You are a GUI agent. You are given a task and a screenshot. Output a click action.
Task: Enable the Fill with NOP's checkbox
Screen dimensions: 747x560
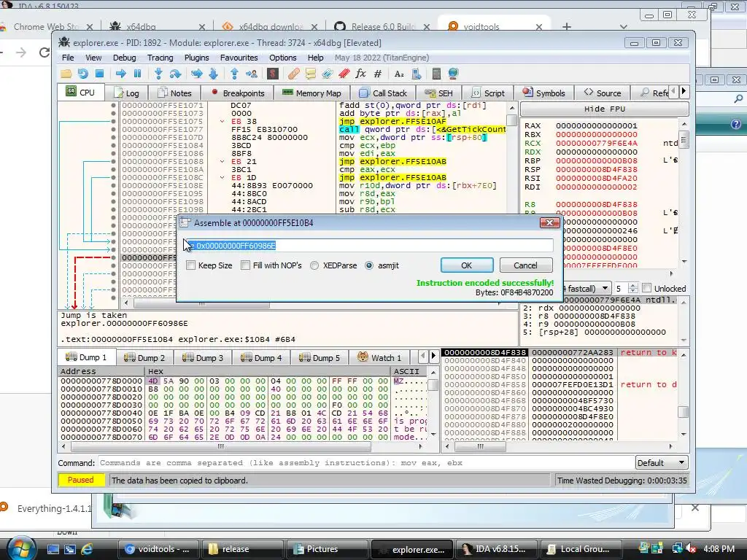coord(245,265)
